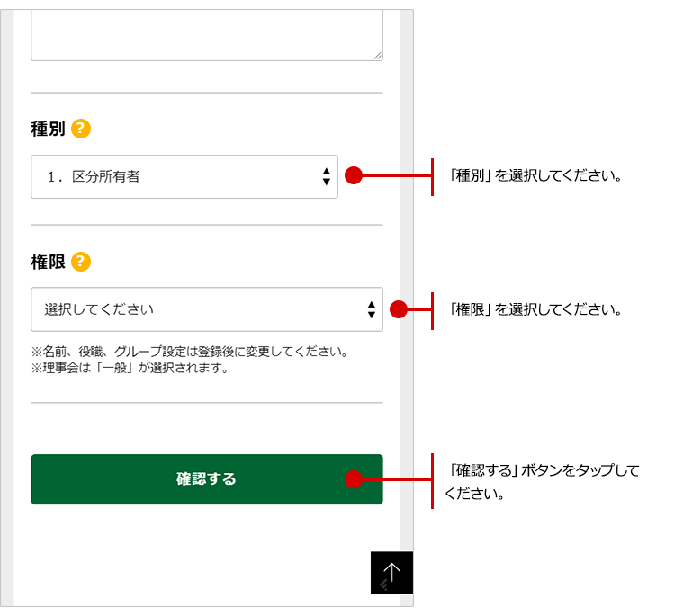Click the note about 理事会 and 一般
Screen dimensions: 675x616
130,367
